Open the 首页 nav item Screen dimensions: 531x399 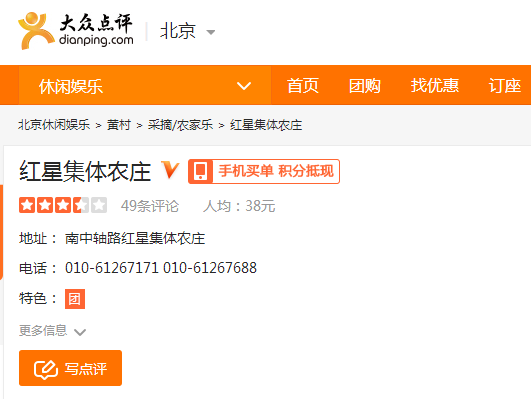pyautogui.click(x=303, y=85)
